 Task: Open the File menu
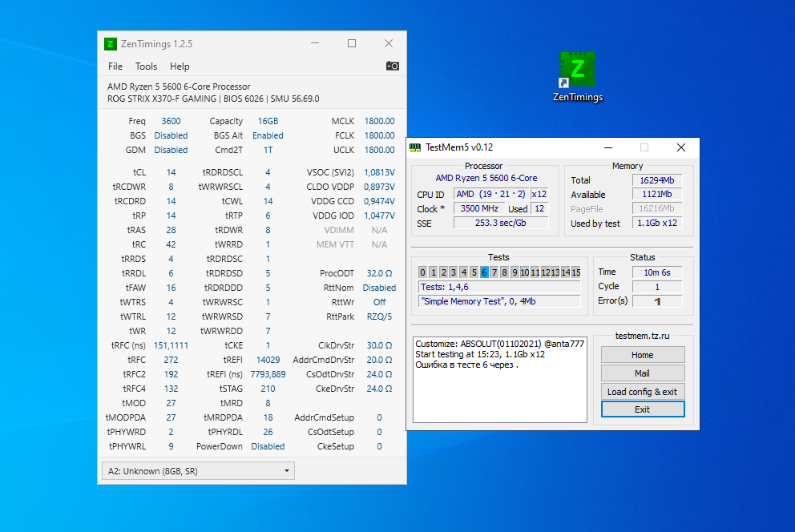[115, 66]
